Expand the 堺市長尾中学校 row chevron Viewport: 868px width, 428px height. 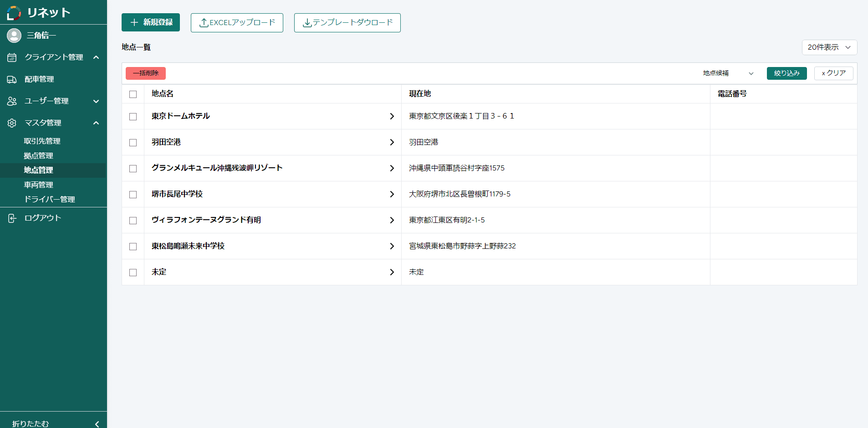click(392, 194)
